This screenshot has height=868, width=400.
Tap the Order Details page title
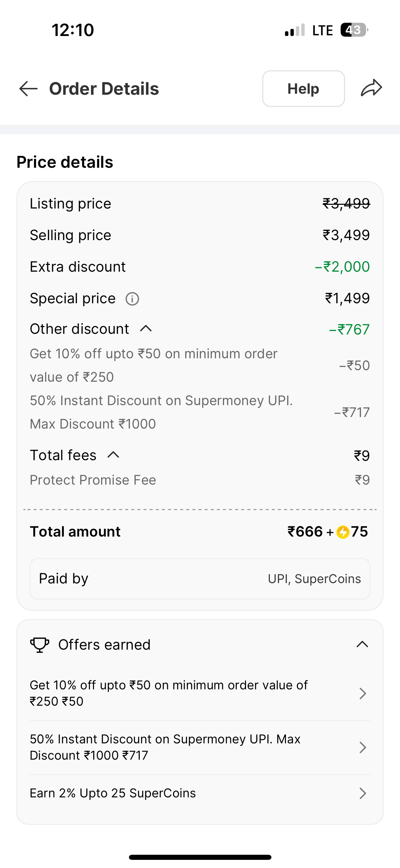pos(104,89)
